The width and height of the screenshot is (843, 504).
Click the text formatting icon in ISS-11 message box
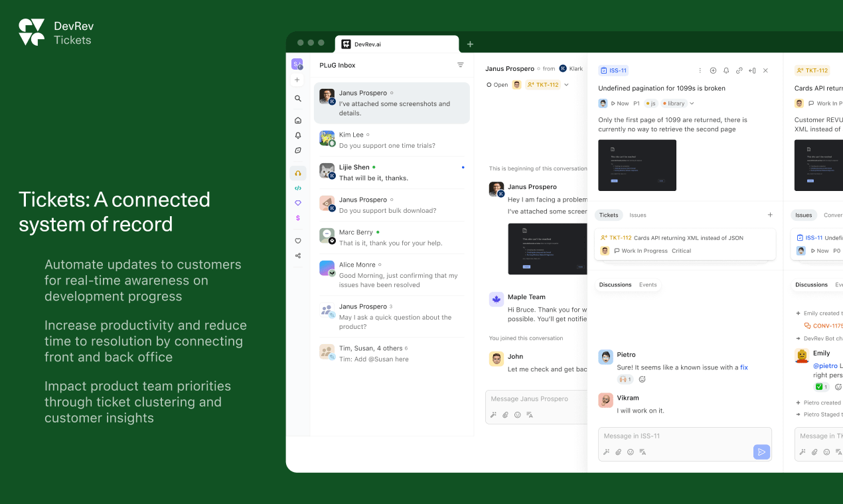point(643,452)
